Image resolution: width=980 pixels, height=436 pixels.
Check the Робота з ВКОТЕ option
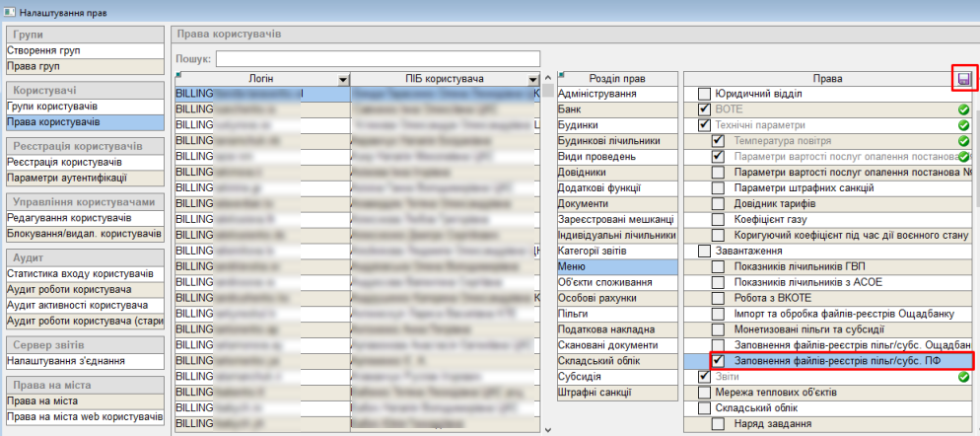[719, 298]
